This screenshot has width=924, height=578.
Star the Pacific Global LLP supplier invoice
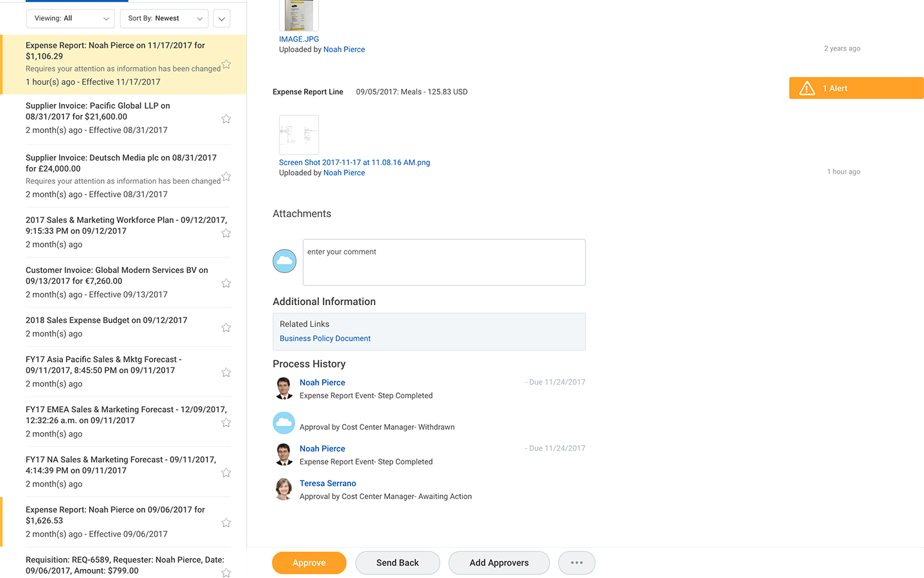point(226,119)
